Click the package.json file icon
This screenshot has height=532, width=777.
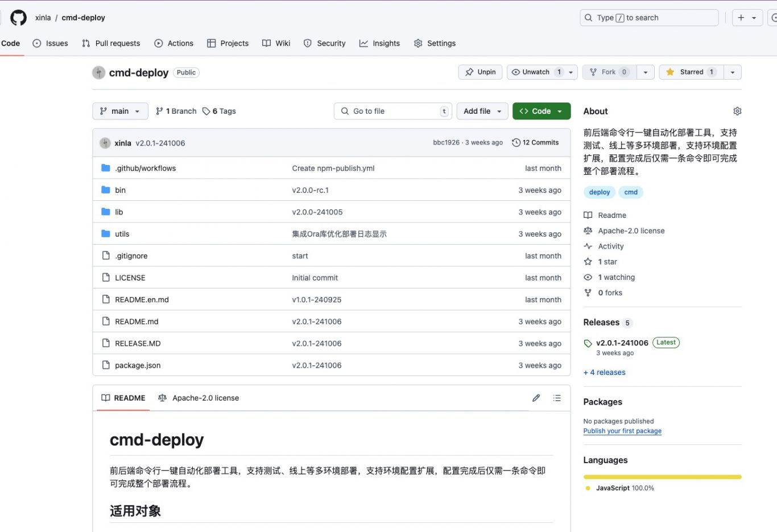click(106, 365)
